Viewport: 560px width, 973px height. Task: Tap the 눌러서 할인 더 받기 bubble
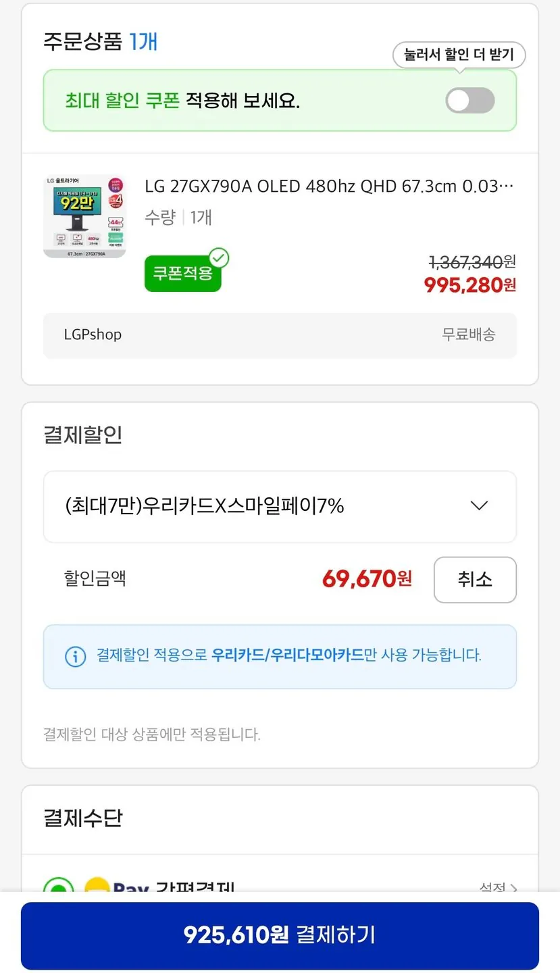coord(459,55)
